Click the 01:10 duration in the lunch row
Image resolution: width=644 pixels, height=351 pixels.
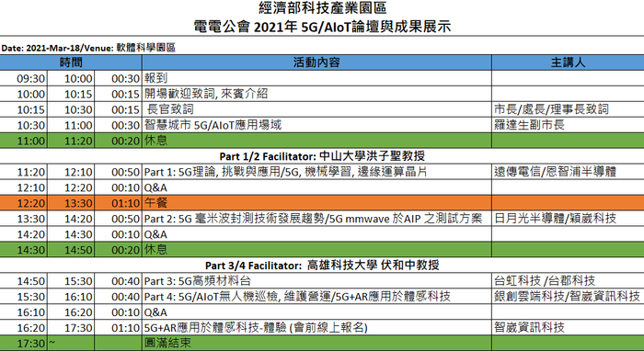[x=119, y=203]
